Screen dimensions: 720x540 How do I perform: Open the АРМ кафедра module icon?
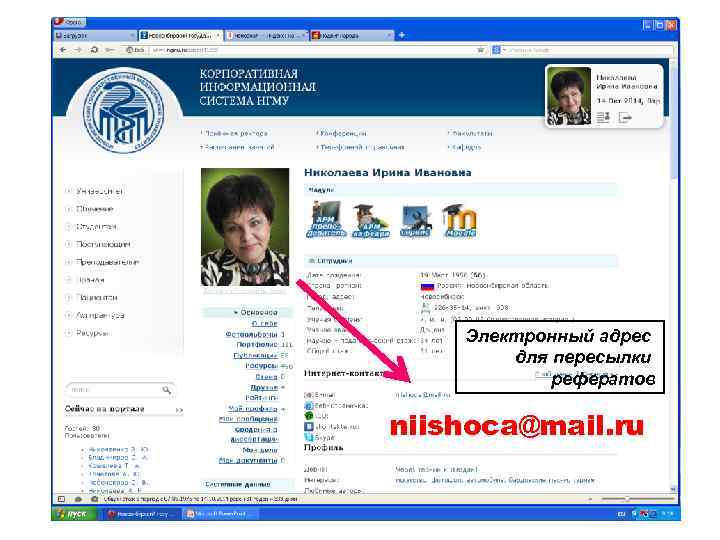pyautogui.click(x=371, y=221)
